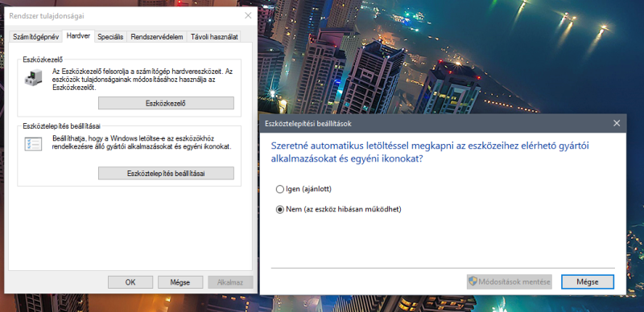Open the Speciális tab
This screenshot has height=312, width=644.
coord(110,36)
